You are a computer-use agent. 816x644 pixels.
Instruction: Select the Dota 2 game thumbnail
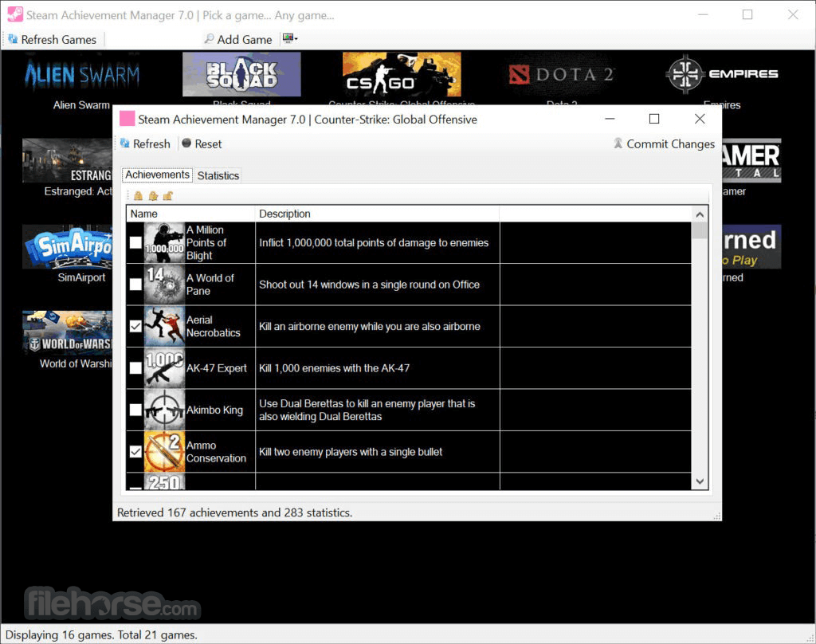click(562, 74)
